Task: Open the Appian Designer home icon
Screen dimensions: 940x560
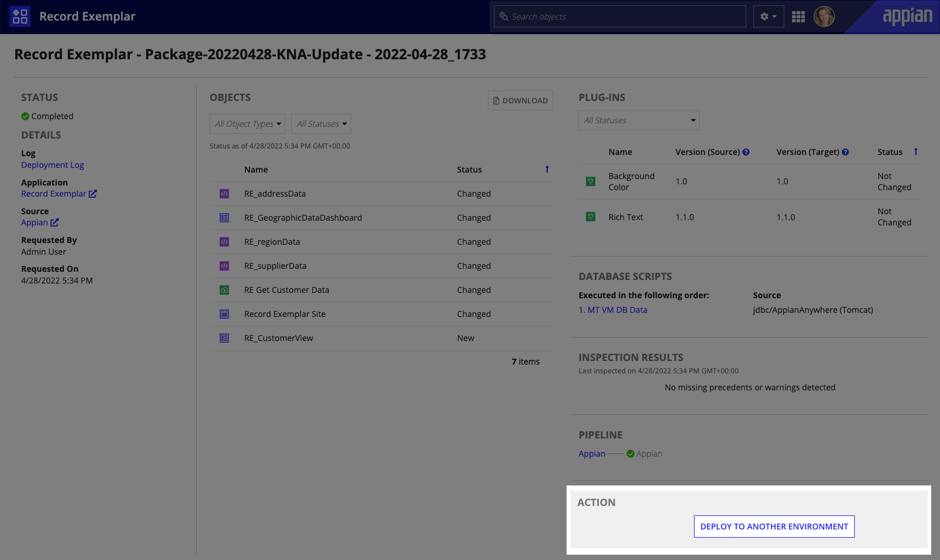Action: 20,16
